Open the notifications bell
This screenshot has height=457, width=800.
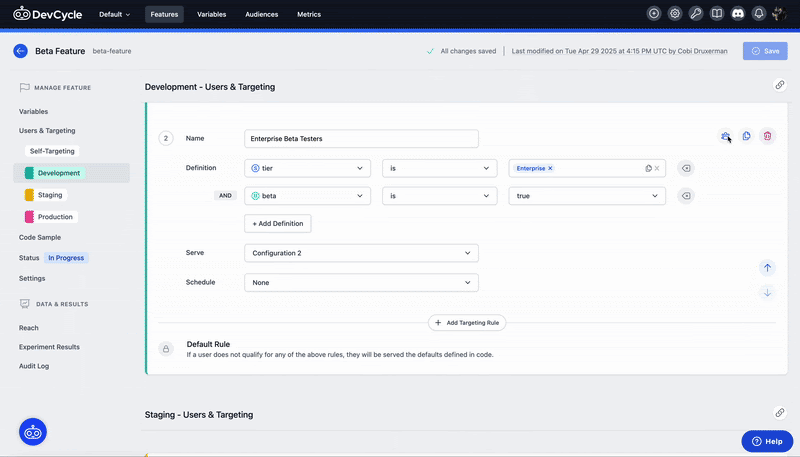click(759, 14)
